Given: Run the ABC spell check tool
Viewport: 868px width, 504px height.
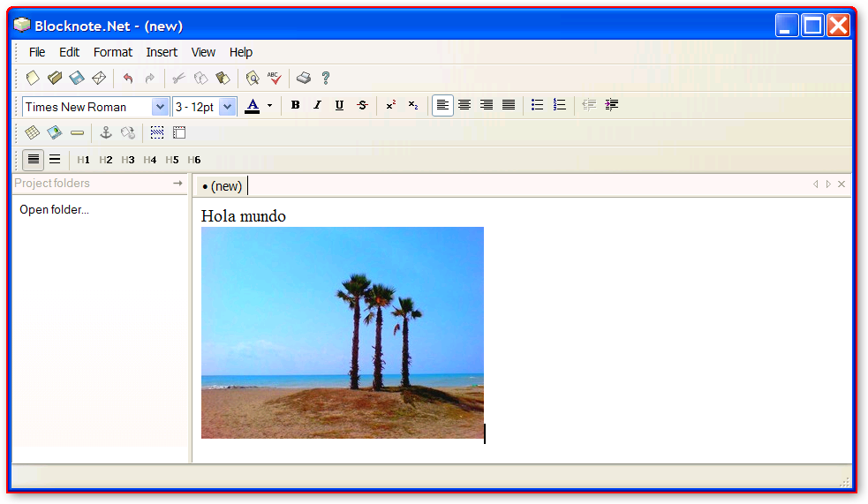Looking at the screenshot, I should pyautogui.click(x=275, y=79).
